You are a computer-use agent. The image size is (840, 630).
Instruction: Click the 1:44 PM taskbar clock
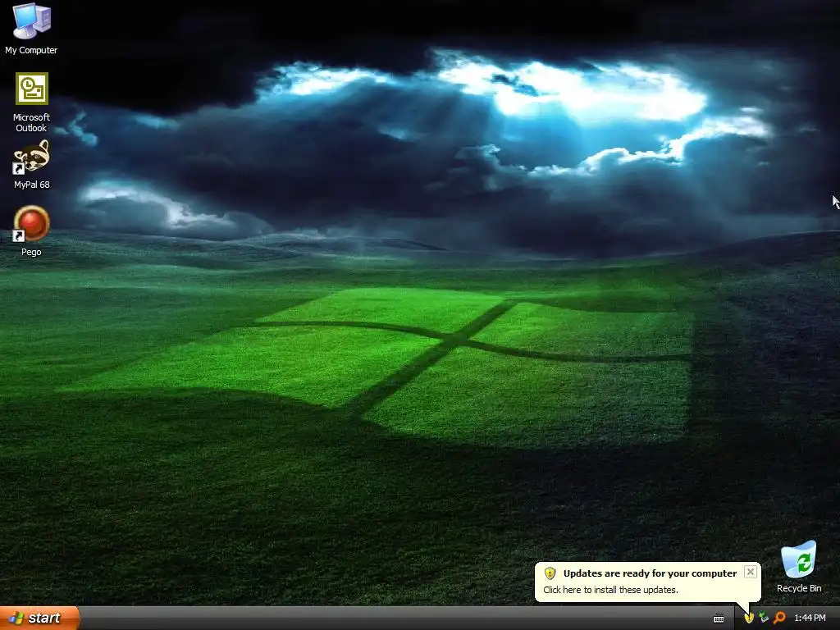810,619
